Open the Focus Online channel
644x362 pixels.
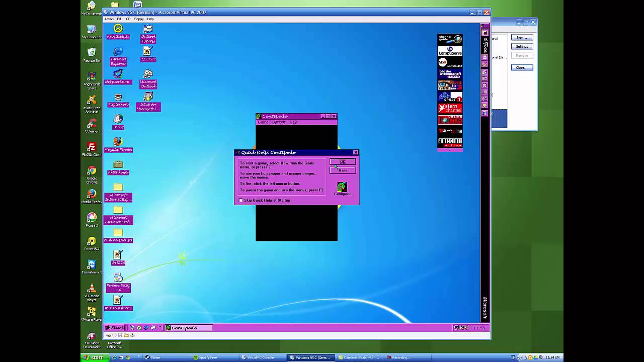tap(450, 120)
